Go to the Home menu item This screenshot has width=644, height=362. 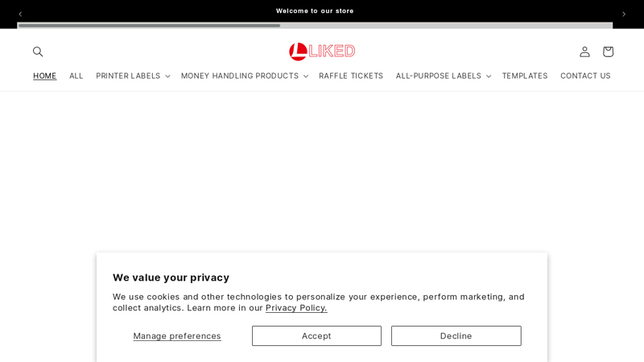pyautogui.click(x=45, y=76)
